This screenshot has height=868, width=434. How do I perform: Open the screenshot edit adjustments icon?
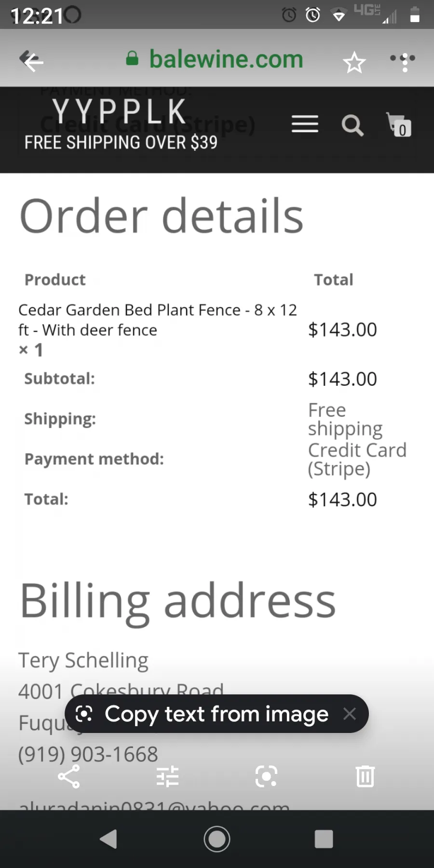(x=168, y=776)
